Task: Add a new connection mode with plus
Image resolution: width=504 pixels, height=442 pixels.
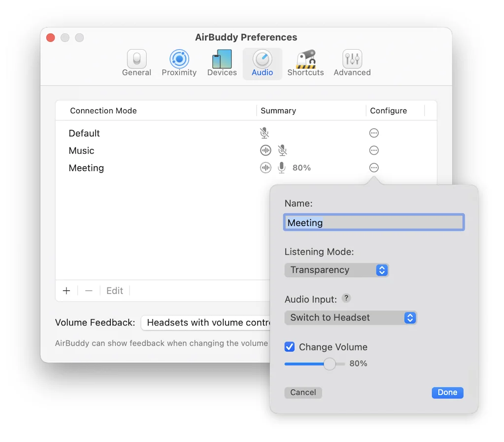Action: tap(66, 290)
